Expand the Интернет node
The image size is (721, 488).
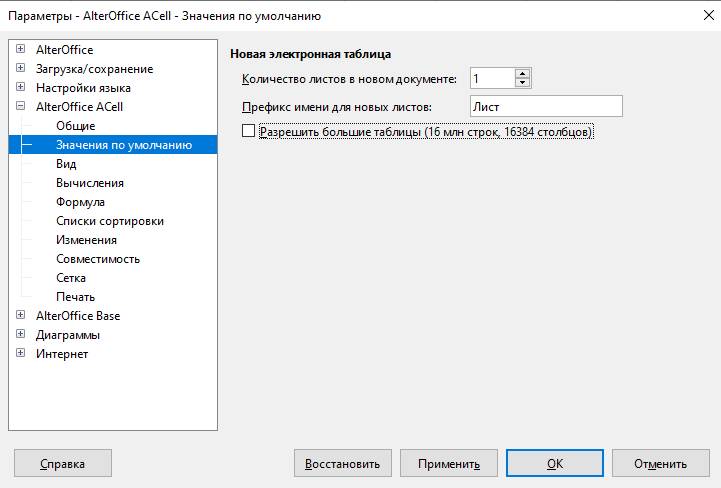[x=21, y=353]
